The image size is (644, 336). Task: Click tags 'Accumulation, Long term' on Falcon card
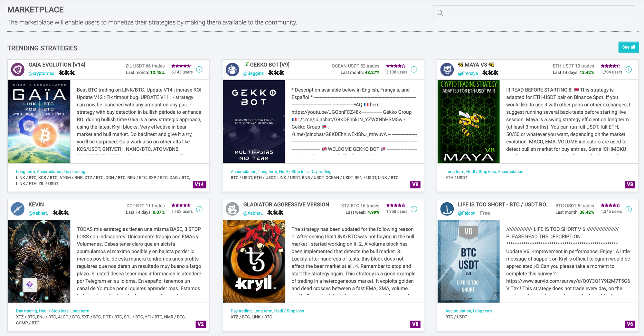(469, 311)
